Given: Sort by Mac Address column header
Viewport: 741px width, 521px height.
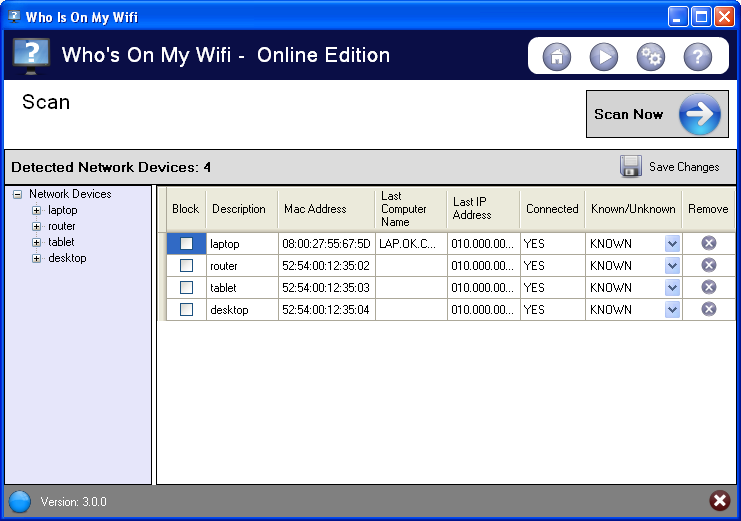Looking at the screenshot, I should 327,208.
